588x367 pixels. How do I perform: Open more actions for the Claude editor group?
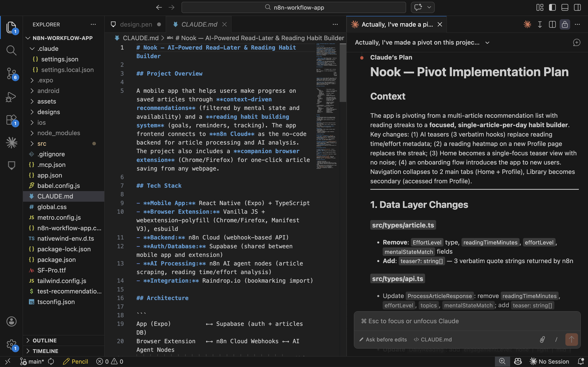[x=577, y=24]
